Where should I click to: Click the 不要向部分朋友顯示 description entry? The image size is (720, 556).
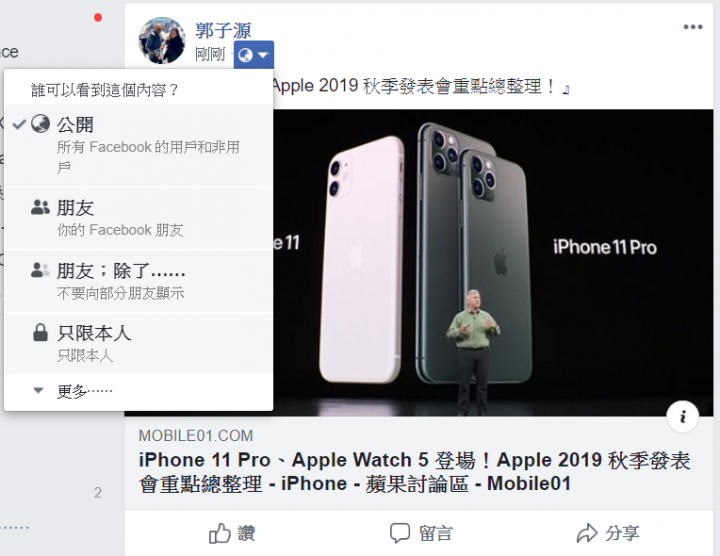[120, 293]
